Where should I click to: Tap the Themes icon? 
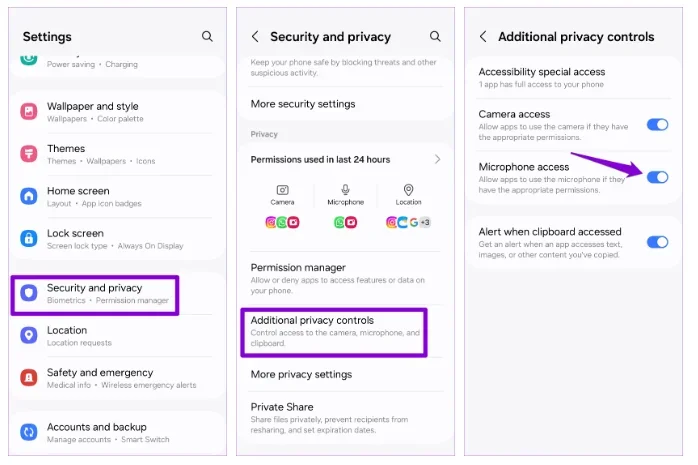pyautogui.click(x=29, y=154)
